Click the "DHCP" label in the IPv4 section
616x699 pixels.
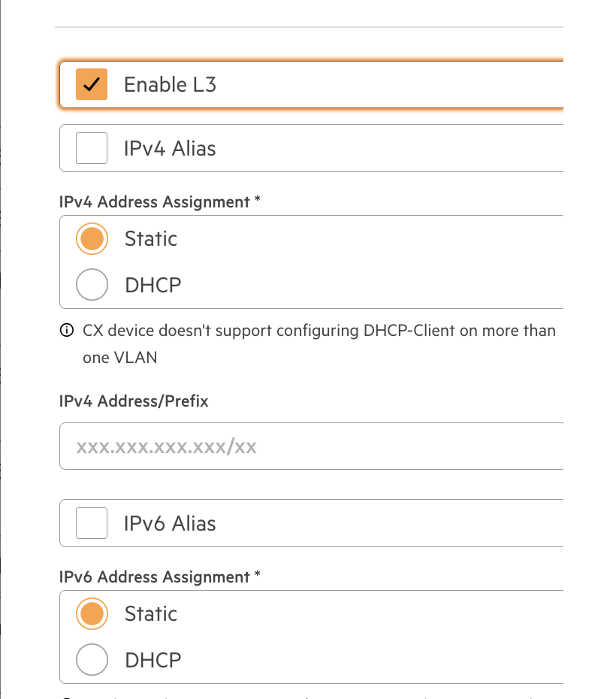[x=153, y=286]
